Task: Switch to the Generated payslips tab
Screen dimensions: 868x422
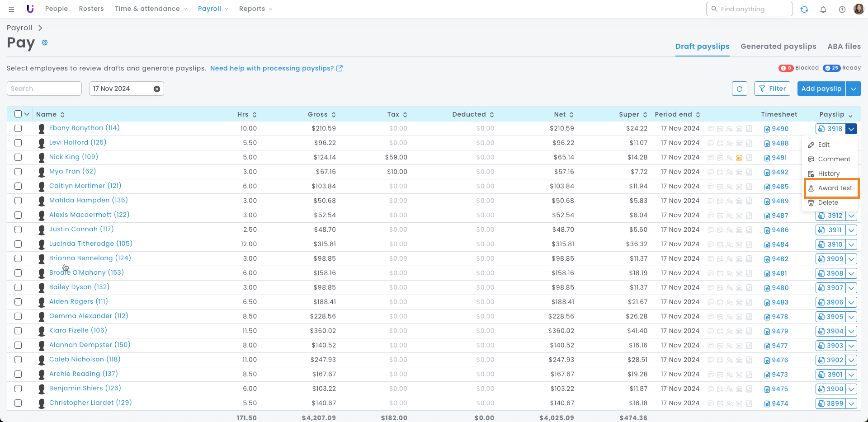Action: coord(778,47)
